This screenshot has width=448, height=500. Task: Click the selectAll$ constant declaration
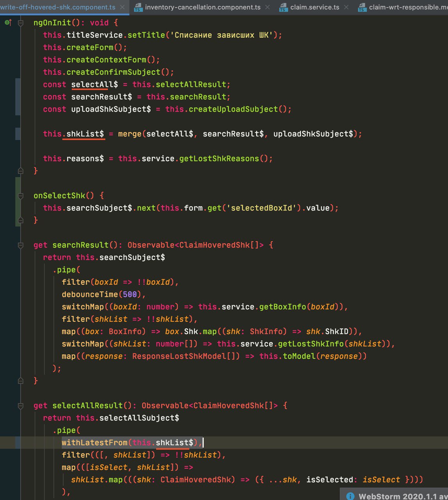(95, 84)
